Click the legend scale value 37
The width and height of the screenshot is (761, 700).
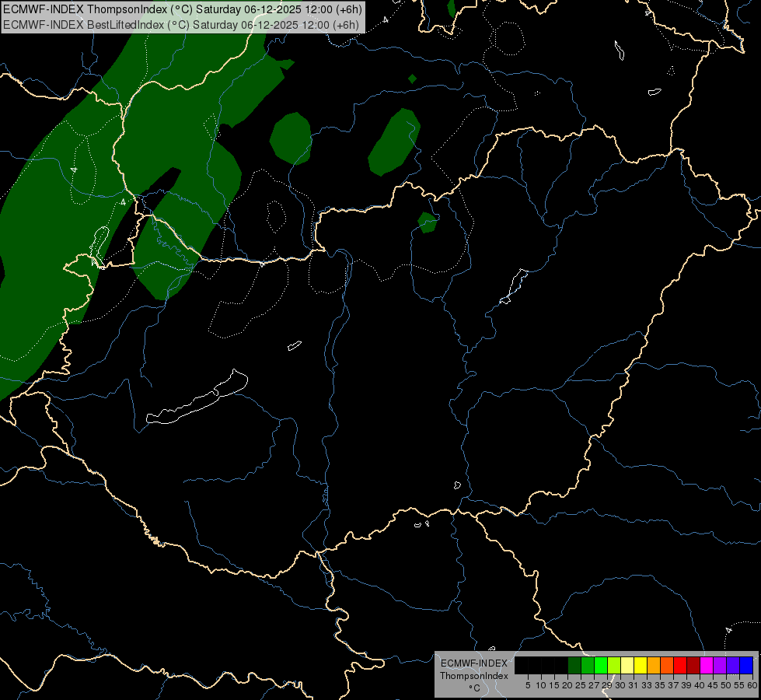pos(673,685)
